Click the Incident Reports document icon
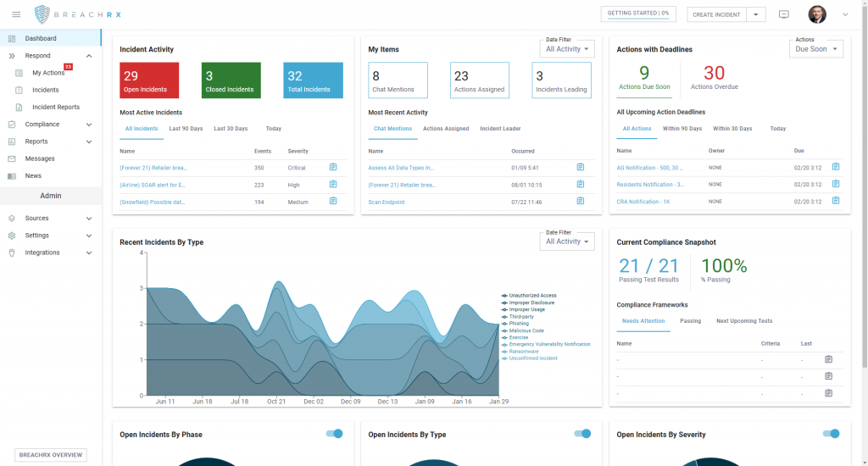The image size is (868, 466). (x=19, y=108)
